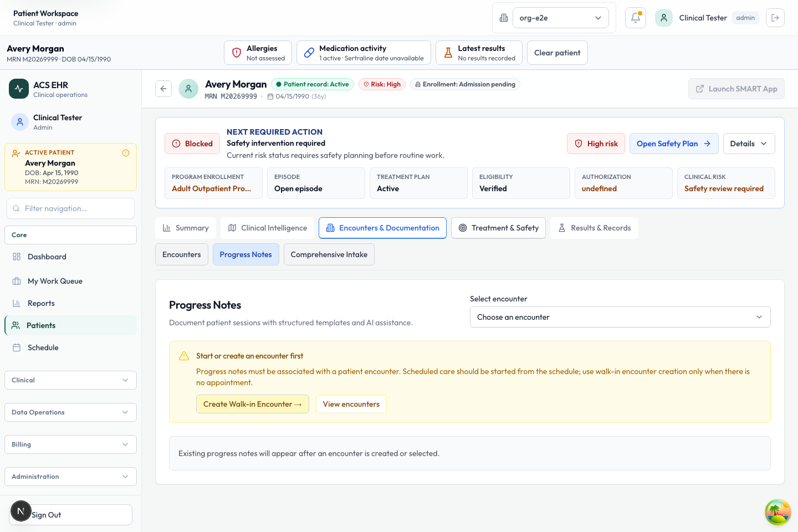This screenshot has width=798, height=532.
Task: Open the org-e2e organization dropdown
Action: coord(561,18)
